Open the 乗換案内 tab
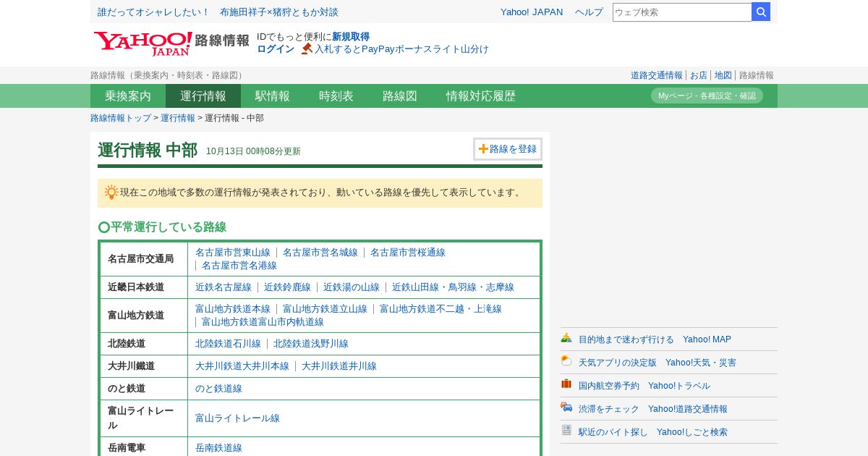The height and width of the screenshot is (456, 868). 128,96
